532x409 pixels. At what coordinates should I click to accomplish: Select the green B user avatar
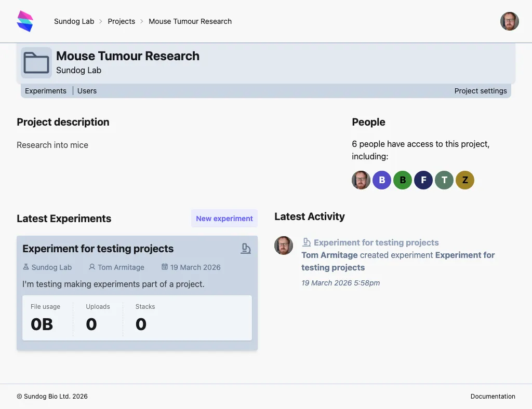click(x=403, y=180)
